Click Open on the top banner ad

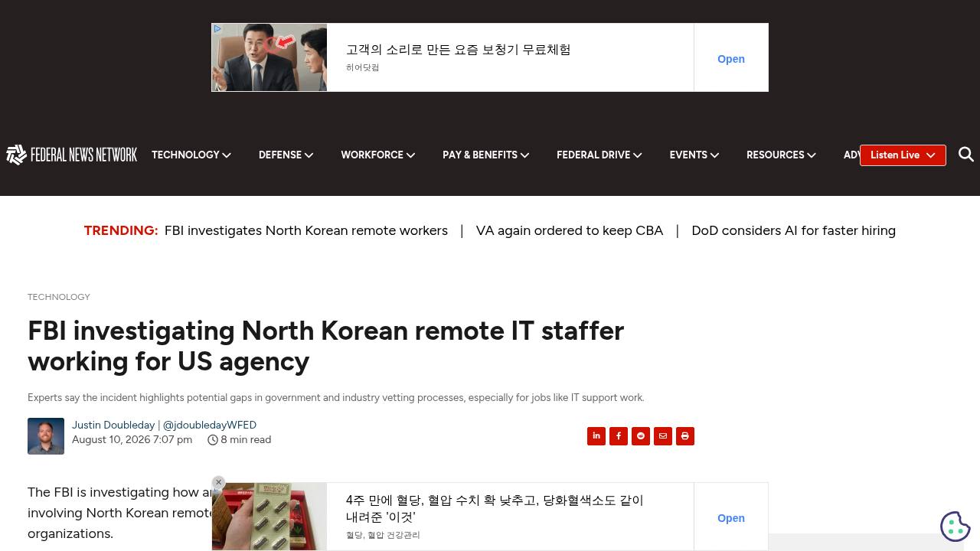pos(731,59)
